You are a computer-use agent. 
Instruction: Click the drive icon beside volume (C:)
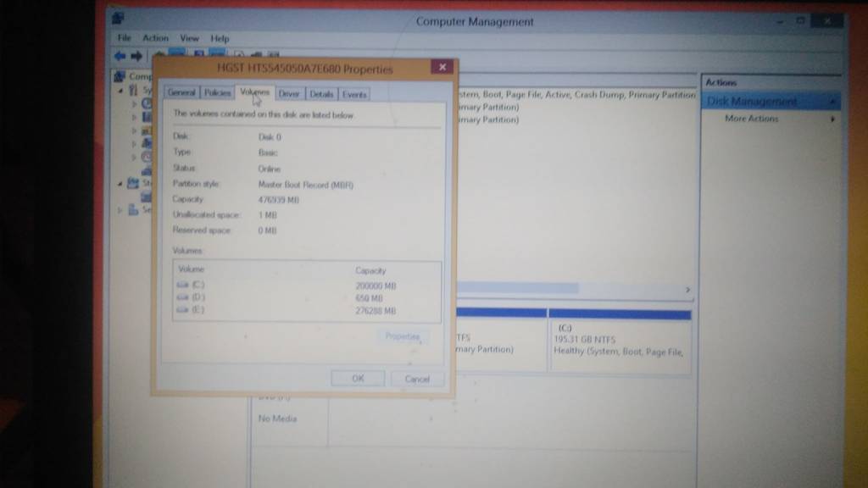183,285
